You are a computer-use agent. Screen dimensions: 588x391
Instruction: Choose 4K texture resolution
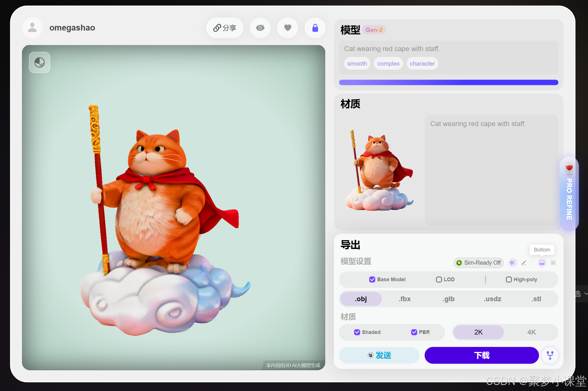point(531,332)
